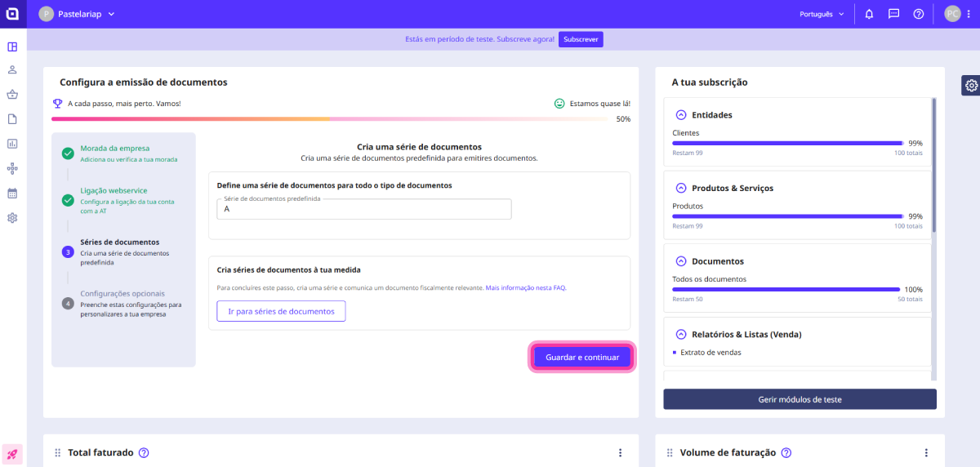Click Gerir módulos de teste button

(800, 399)
